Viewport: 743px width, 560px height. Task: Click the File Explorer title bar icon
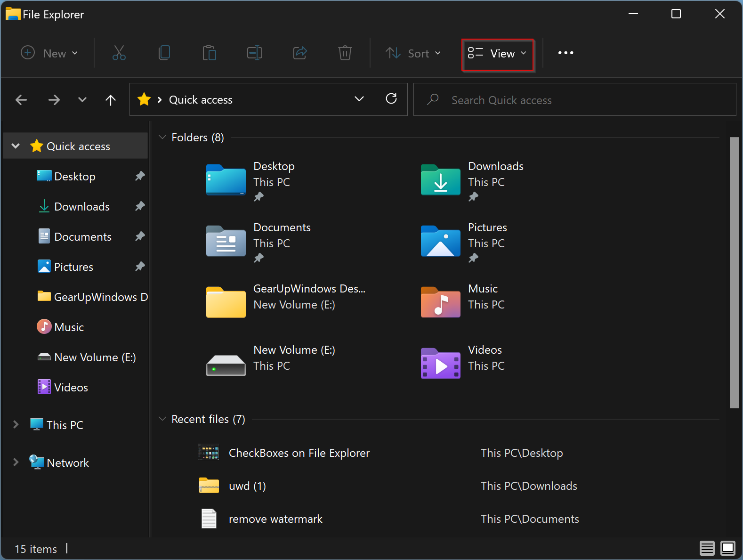[13, 14]
